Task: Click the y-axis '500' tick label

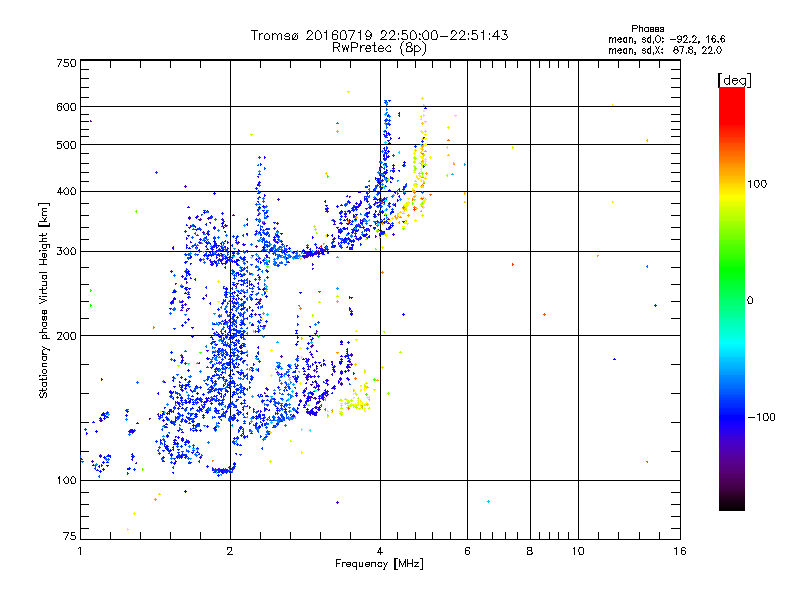Action: pyautogui.click(x=66, y=145)
